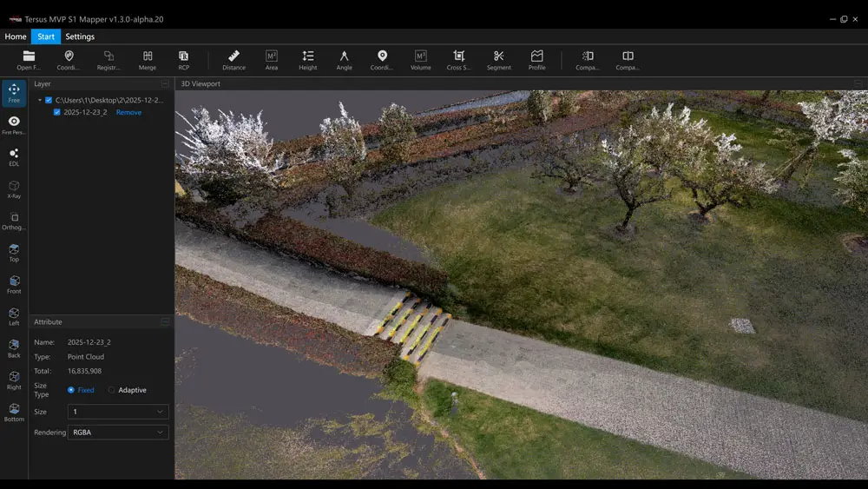868x489 pixels.
Task: Click Remove next to 2025-12-23_2
Action: (128, 112)
